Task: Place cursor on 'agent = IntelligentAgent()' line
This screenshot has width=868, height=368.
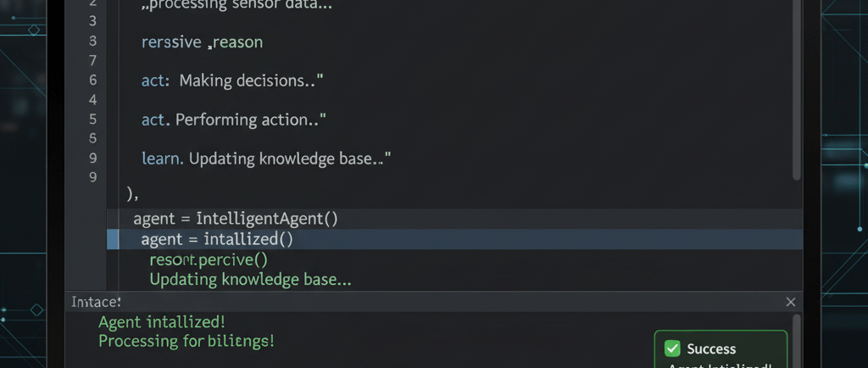Action: tap(236, 218)
